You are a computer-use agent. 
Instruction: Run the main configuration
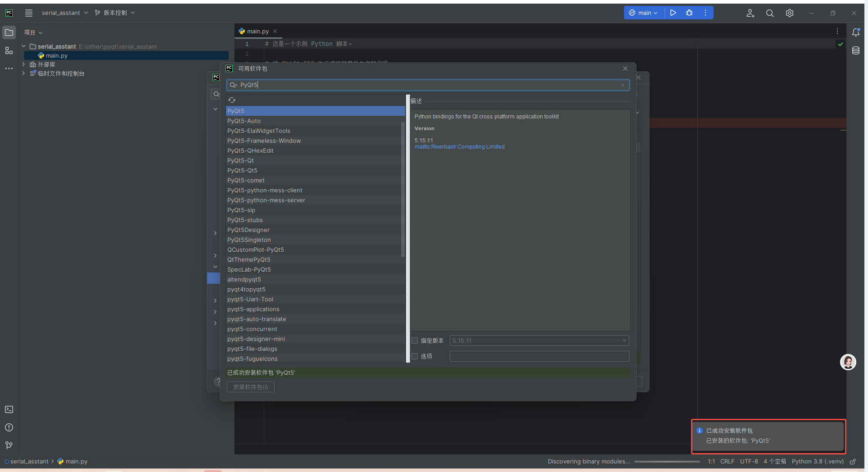[673, 13]
